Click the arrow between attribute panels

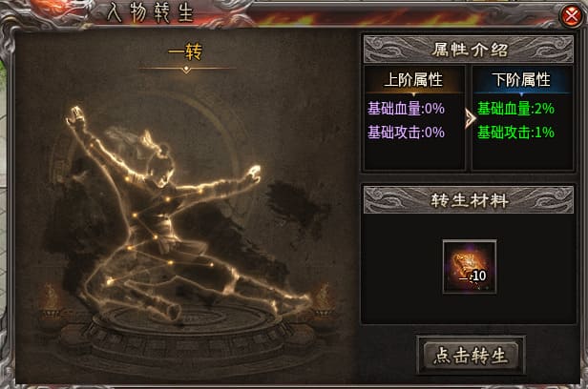coord(470,118)
